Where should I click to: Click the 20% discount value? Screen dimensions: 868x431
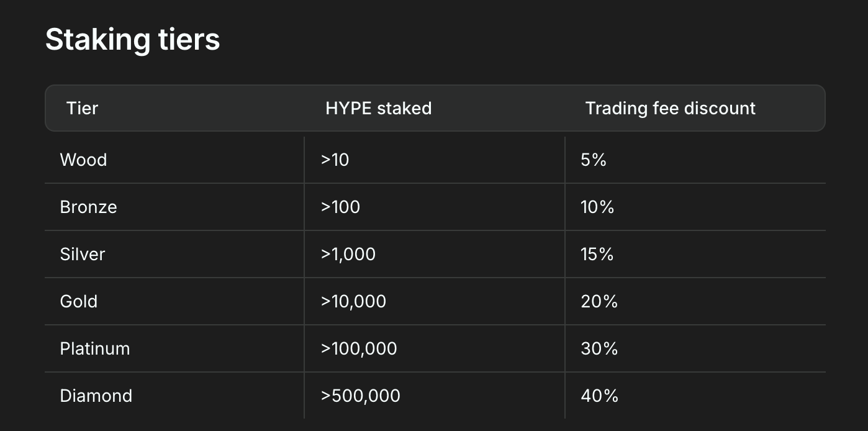(599, 301)
